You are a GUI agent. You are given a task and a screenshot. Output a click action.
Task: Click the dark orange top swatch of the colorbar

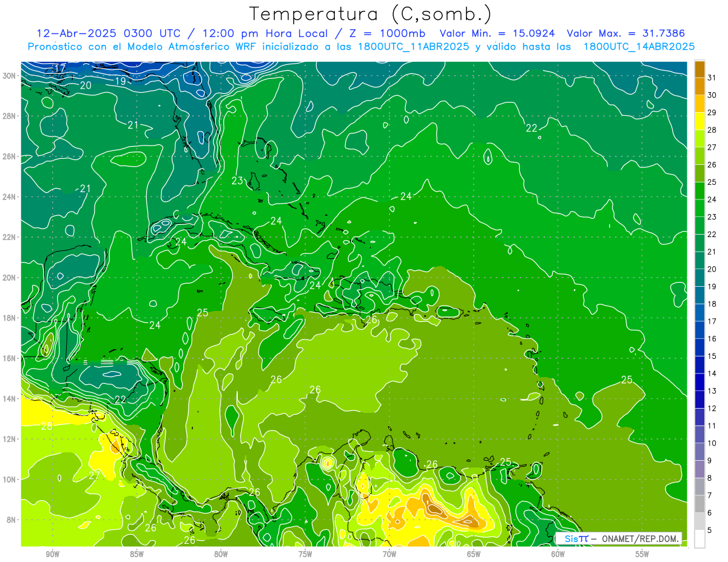click(x=699, y=69)
